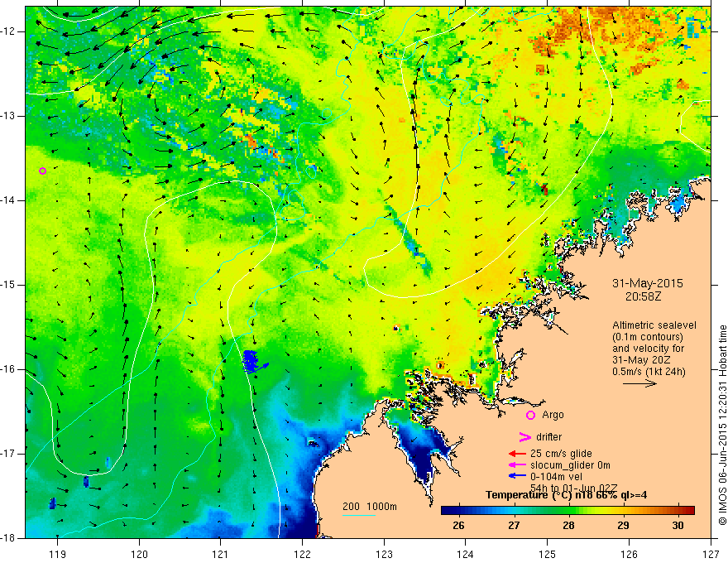Click the 'Temperature (°C) n18 66% ql>=4' title

point(567,495)
